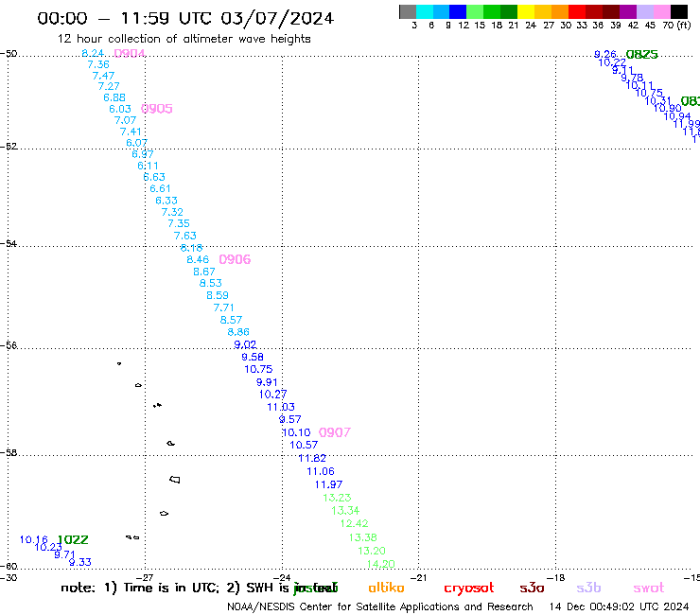
Task: Click the 8.24 wave height value
Action: coord(93,53)
